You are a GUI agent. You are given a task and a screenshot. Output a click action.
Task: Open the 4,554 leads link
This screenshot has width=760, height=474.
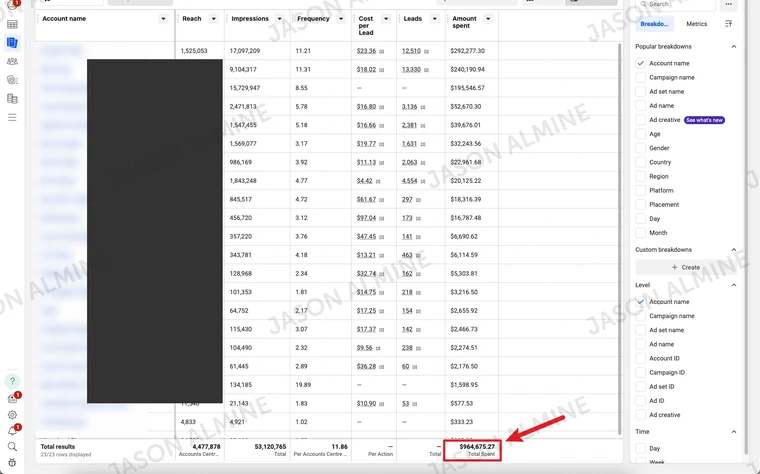(x=409, y=181)
